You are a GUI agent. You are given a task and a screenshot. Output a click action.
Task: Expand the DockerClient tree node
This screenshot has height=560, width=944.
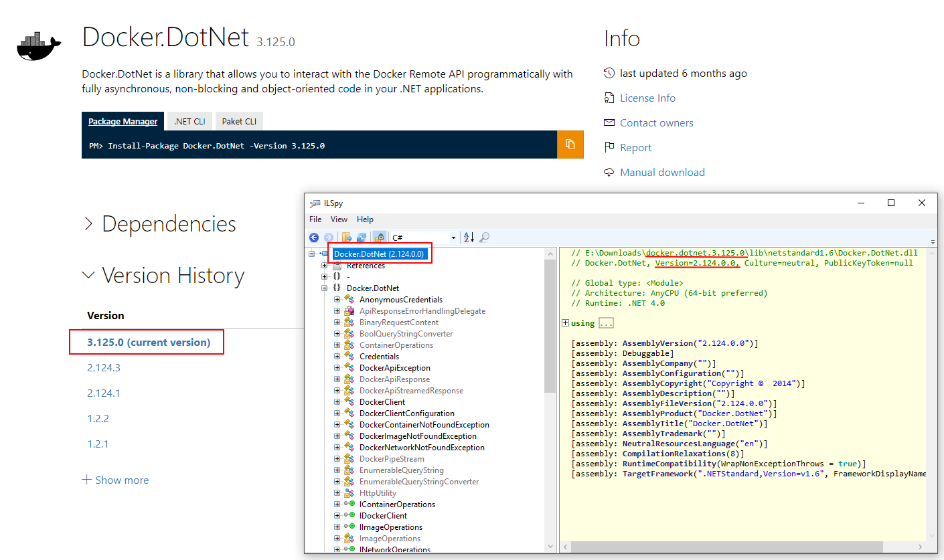337,401
